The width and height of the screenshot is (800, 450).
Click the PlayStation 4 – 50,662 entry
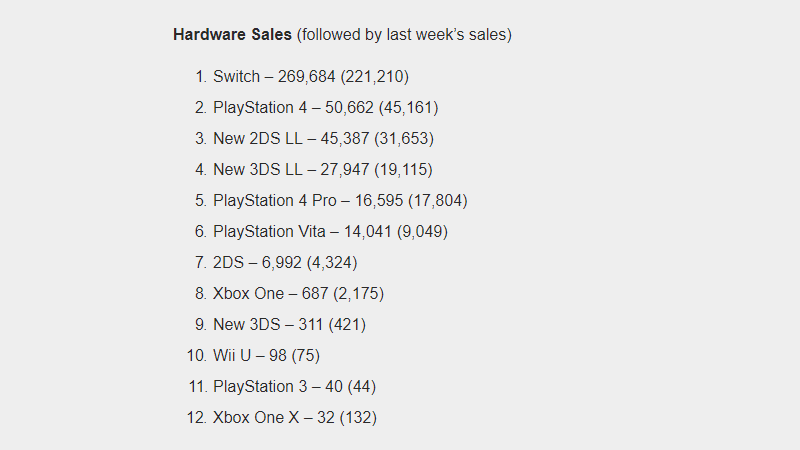pyautogui.click(x=325, y=107)
